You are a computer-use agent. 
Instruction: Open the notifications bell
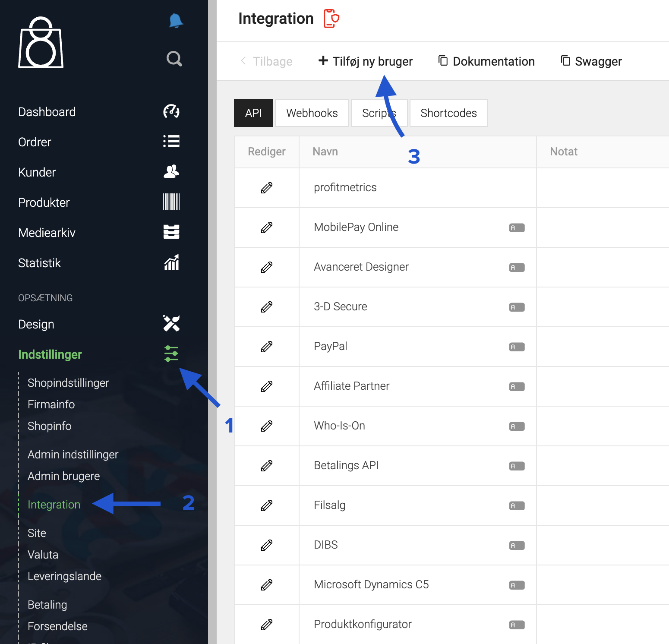pyautogui.click(x=176, y=21)
